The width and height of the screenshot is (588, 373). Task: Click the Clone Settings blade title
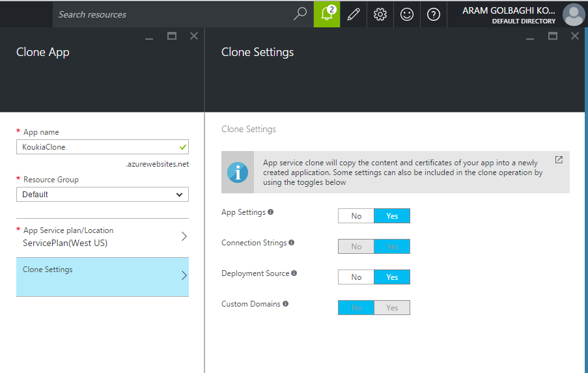[257, 52]
